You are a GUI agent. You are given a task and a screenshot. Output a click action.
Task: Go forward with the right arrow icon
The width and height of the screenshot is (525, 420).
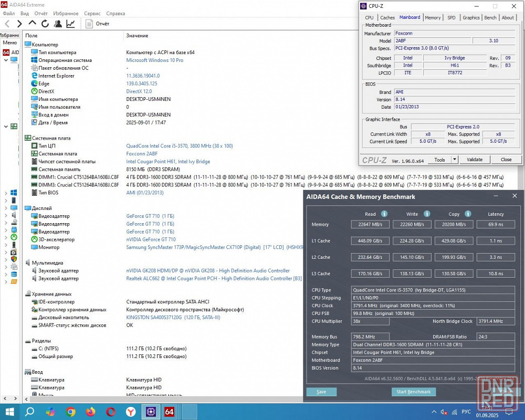(x=19, y=24)
